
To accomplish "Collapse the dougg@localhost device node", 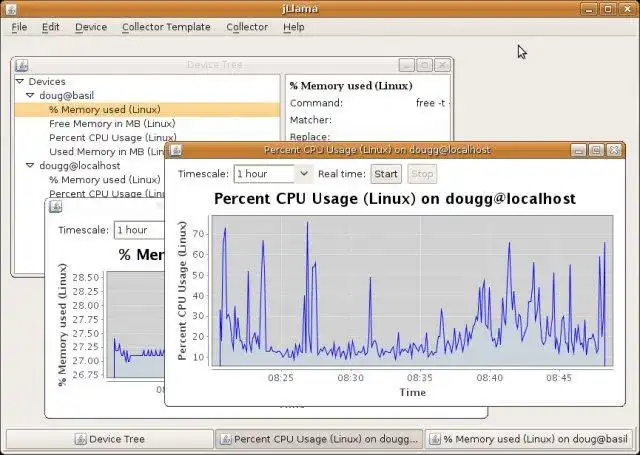I will coord(30,165).
